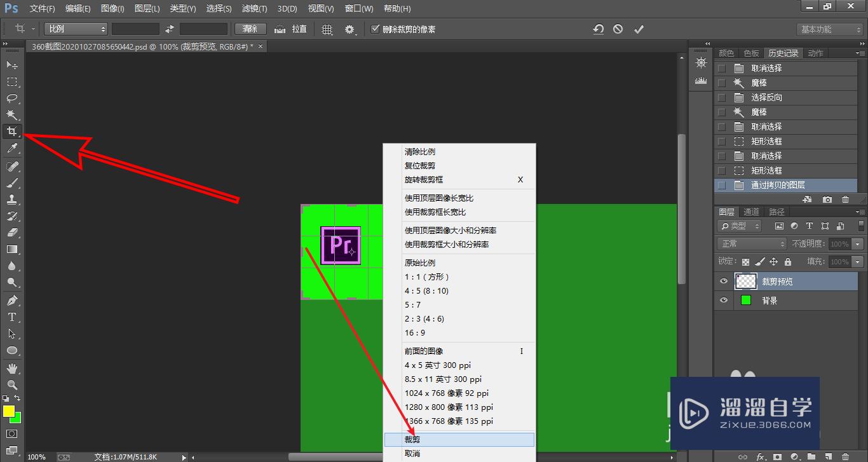Select the Gradient tool
The width and height of the screenshot is (868, 462).
click(x=12, y=249)
